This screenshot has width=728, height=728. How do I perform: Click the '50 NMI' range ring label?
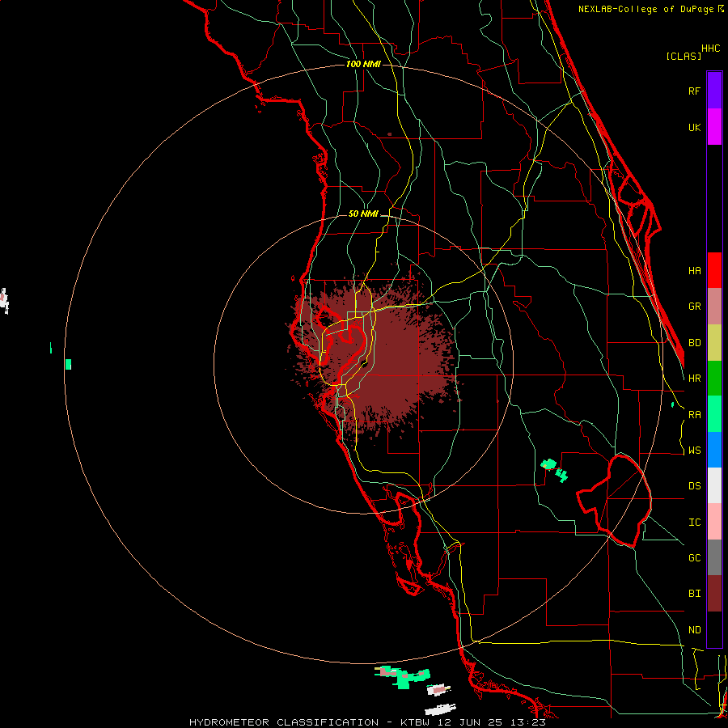[363, 214]
